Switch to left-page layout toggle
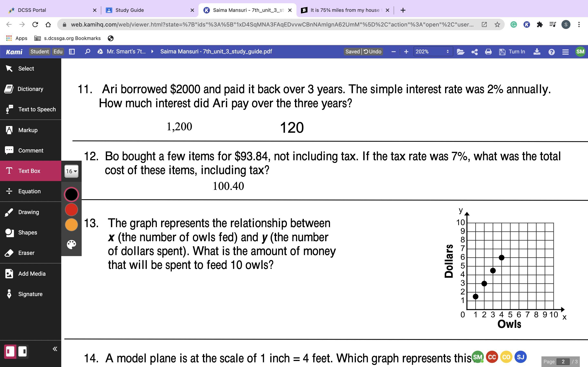 (10, 351)
